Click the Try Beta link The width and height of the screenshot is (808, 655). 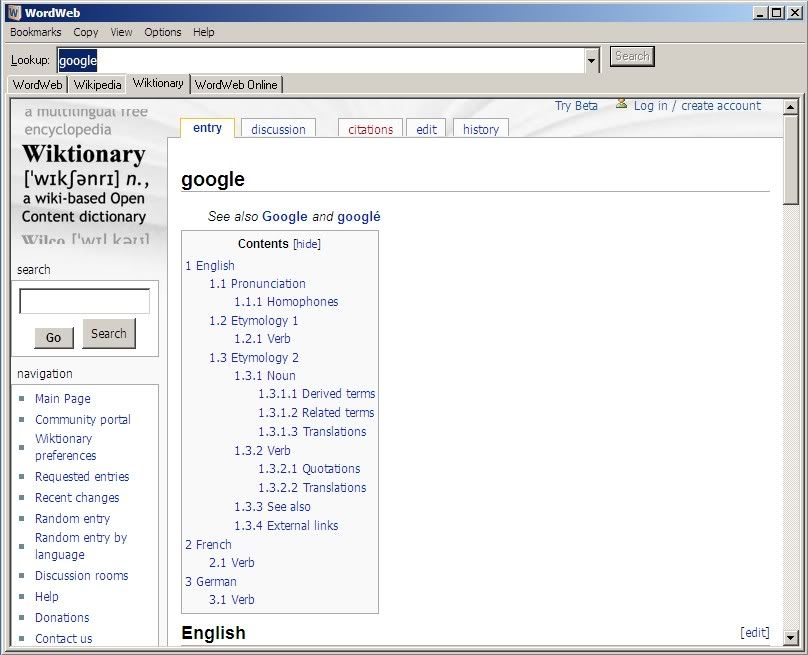(576, 106)
